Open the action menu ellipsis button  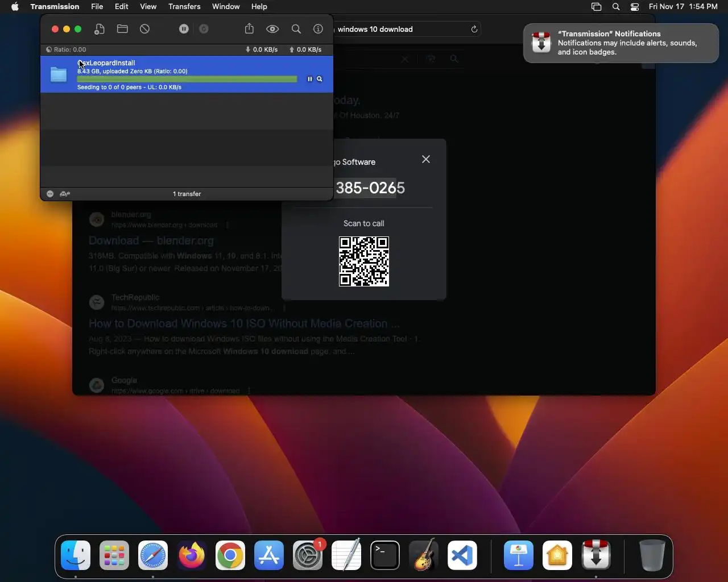coord(50,194)
